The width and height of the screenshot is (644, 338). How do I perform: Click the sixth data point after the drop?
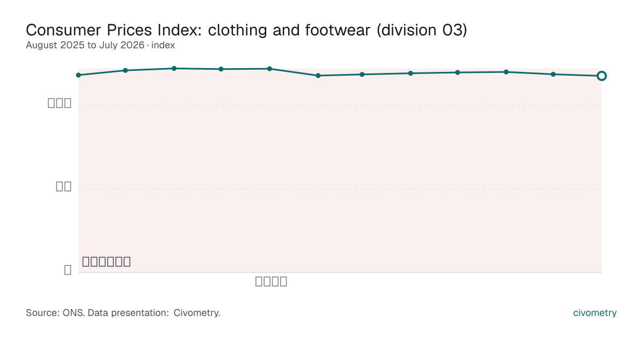click(x=318, y=76)
